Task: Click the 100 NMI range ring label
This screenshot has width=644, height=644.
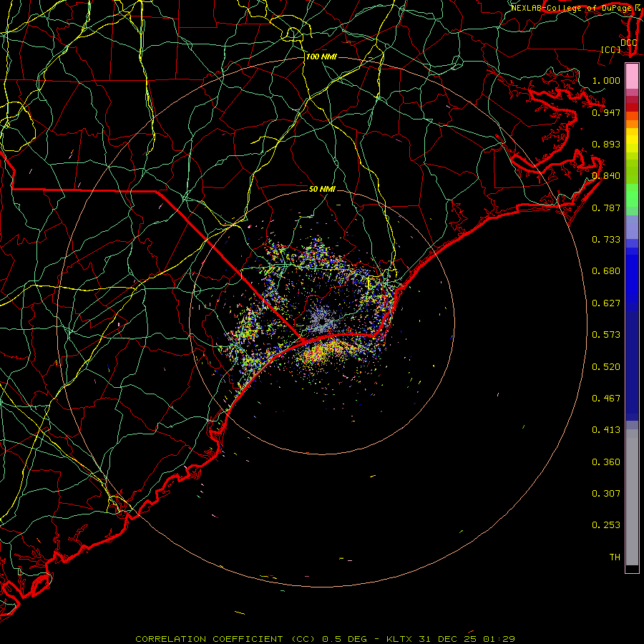Action: pyautogui.click(x=321, y=57)
